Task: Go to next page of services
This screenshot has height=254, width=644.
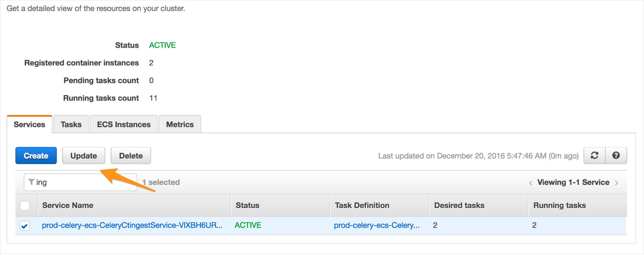Action: 616,183
